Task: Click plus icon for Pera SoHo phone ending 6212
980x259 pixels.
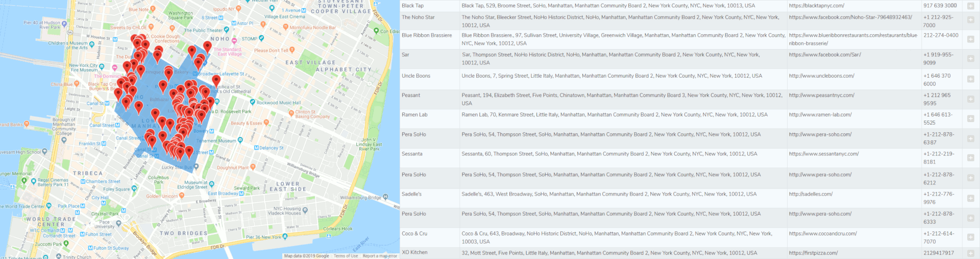Action: [970, 178]
